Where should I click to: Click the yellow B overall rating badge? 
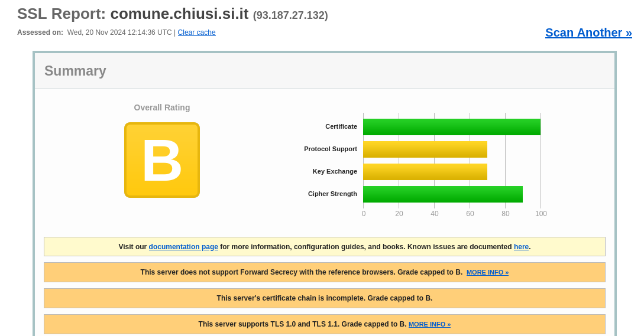point(161,160)
